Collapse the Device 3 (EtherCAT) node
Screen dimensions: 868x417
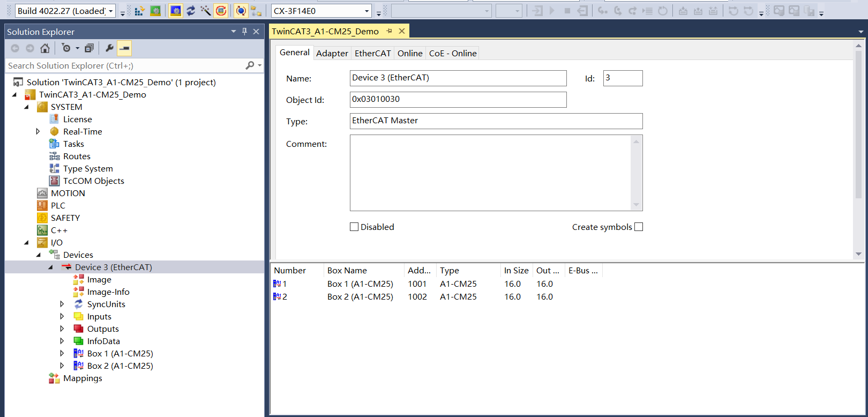click(x=50, y=267)
